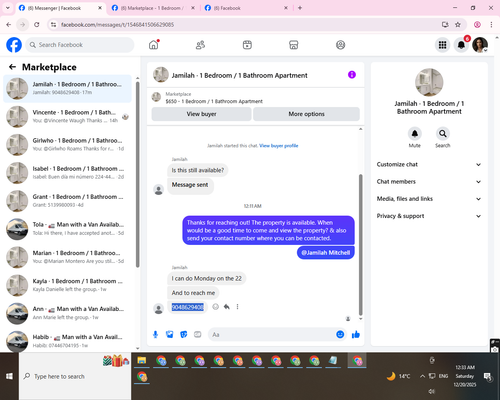Viewport: 500px width, 400px height.
Task: Open the Friends icon in top navigation
Action: click(200, 45)
